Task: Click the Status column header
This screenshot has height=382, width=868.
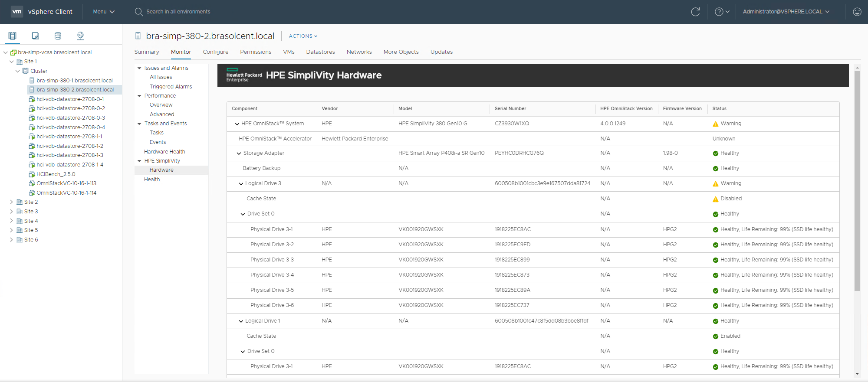Action: (719, 109)
